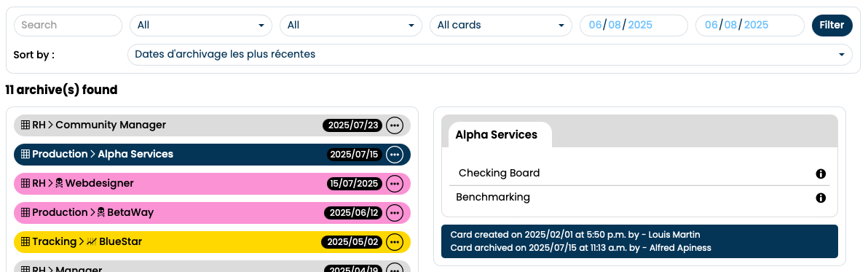Select the Tracking > BlueStar archive row
This screenshot has height=272, width=868.
click(x=212, y=242)
